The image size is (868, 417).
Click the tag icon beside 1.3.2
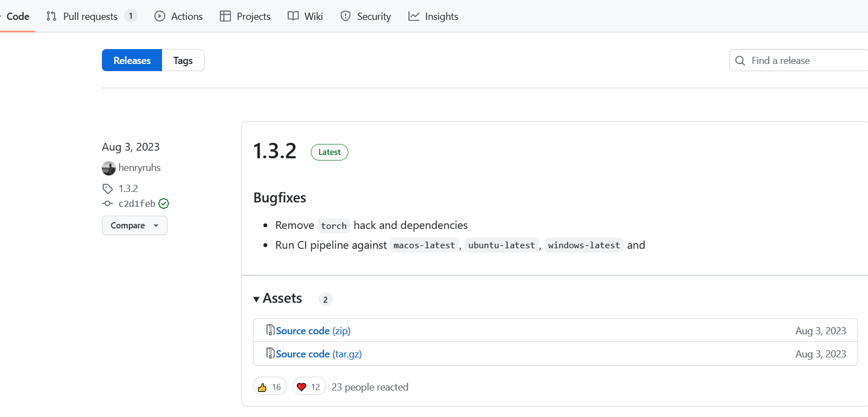click(107, 189)
